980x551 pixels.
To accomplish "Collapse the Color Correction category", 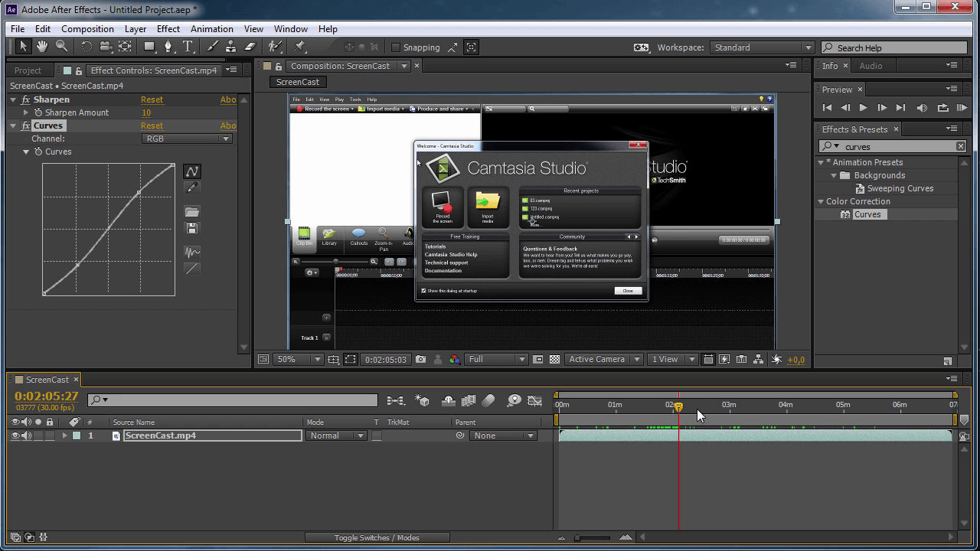I will [821, 201].
